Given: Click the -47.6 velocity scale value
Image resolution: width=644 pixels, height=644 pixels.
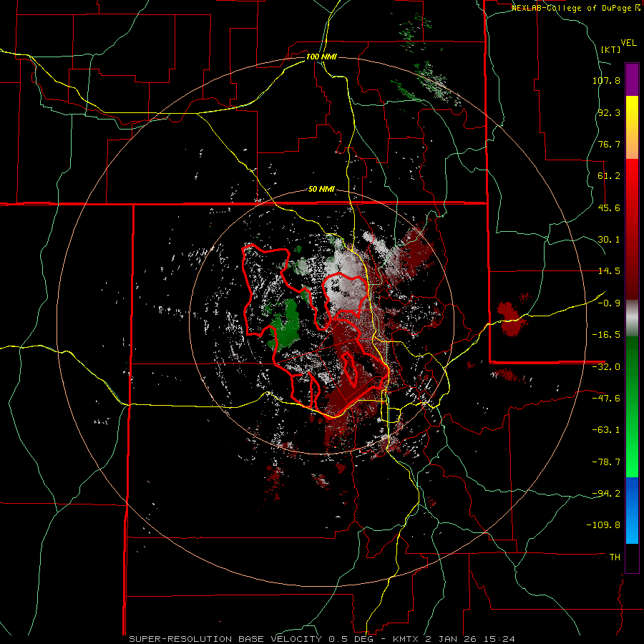Looking at the screenshot, I should click(x=606, y=399).
